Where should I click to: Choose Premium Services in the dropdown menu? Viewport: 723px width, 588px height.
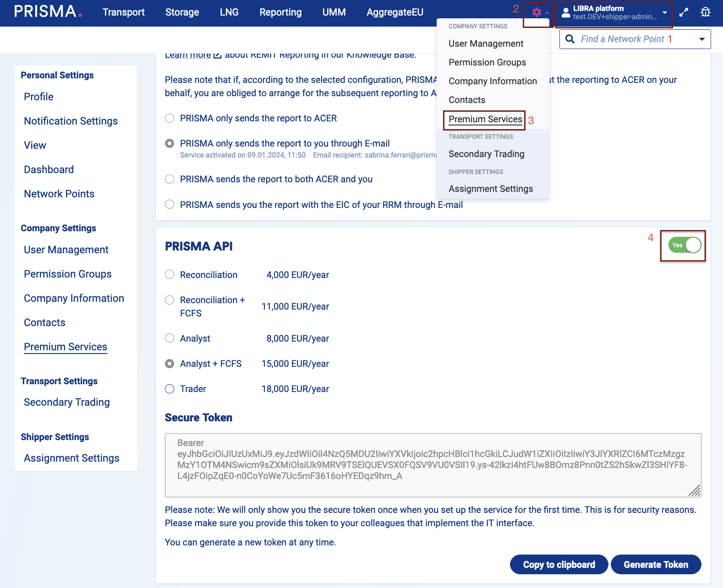coord(485,119)
